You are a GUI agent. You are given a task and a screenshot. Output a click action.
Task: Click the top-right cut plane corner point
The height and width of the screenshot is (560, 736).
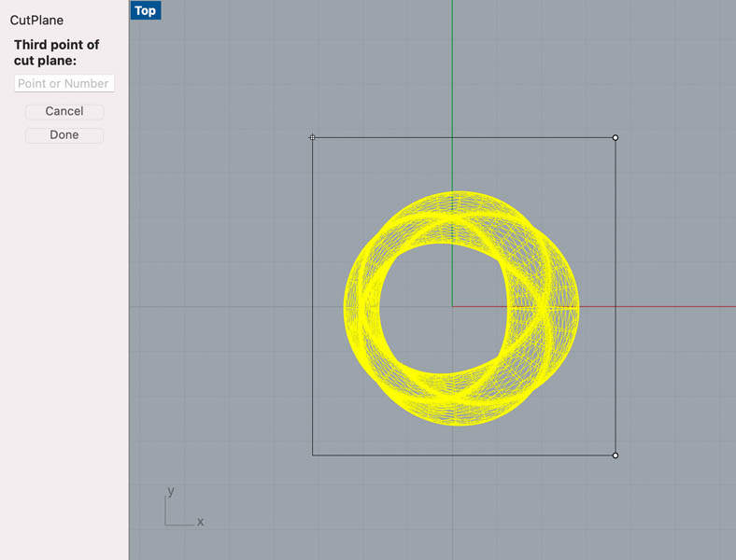(x=616, y=138)
